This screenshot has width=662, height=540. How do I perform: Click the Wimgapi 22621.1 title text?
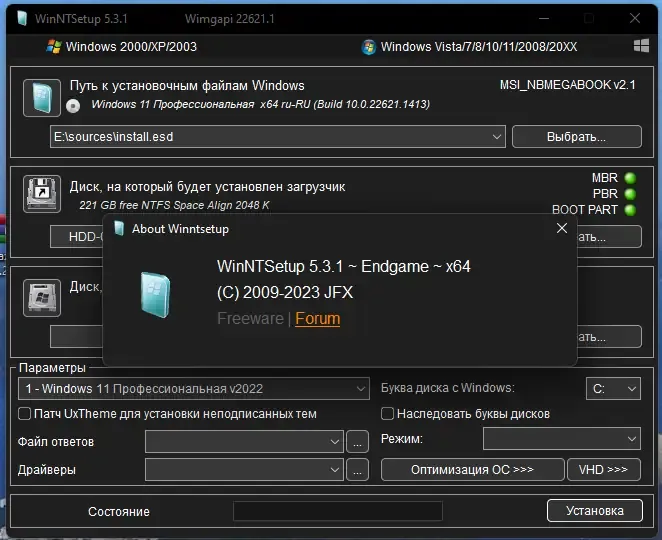(230, 19)
